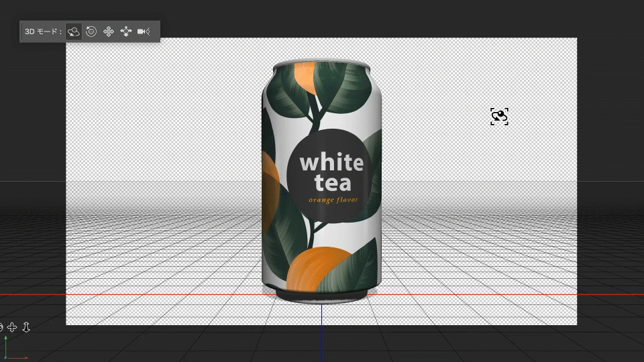Click the "orange flavor" text on the can

[333, 200]
